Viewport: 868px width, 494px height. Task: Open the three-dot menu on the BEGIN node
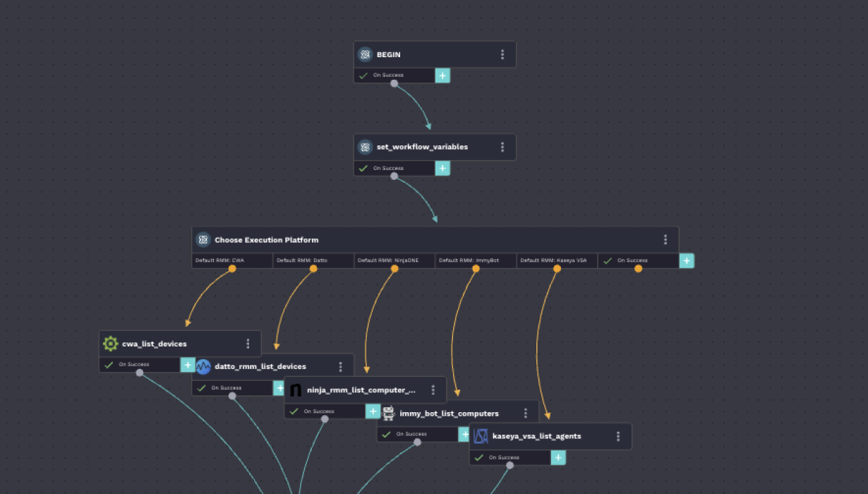[502, 54]
